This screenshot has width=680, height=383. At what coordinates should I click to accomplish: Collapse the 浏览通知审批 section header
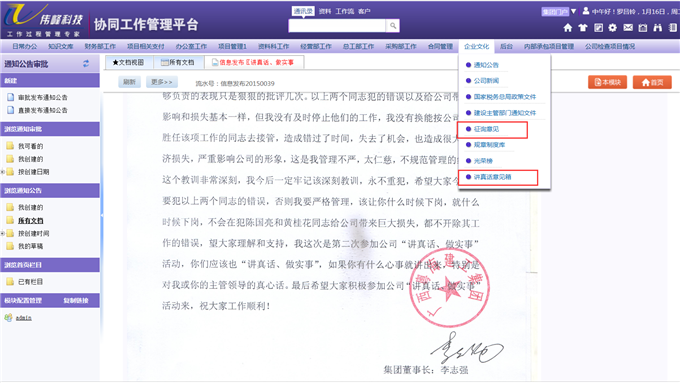tap(50, 129)
